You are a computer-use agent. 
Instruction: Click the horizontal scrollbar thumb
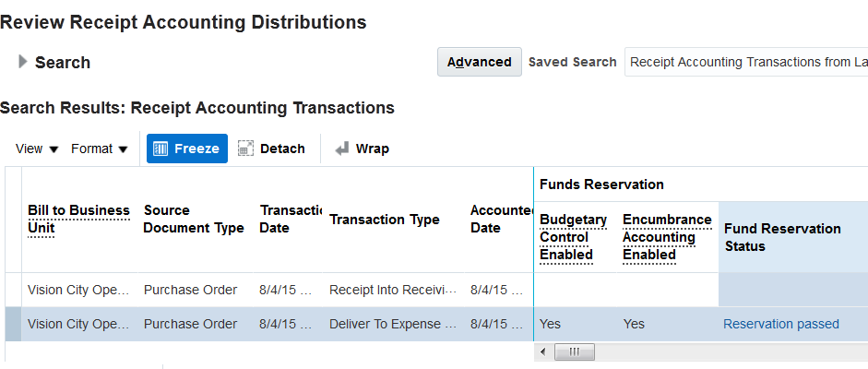point(574,352)
